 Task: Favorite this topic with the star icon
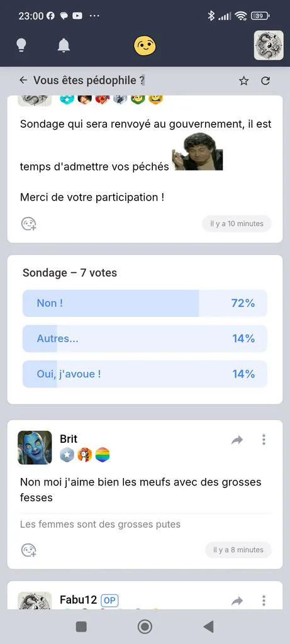pyautogui.click(x=243, y=80)
